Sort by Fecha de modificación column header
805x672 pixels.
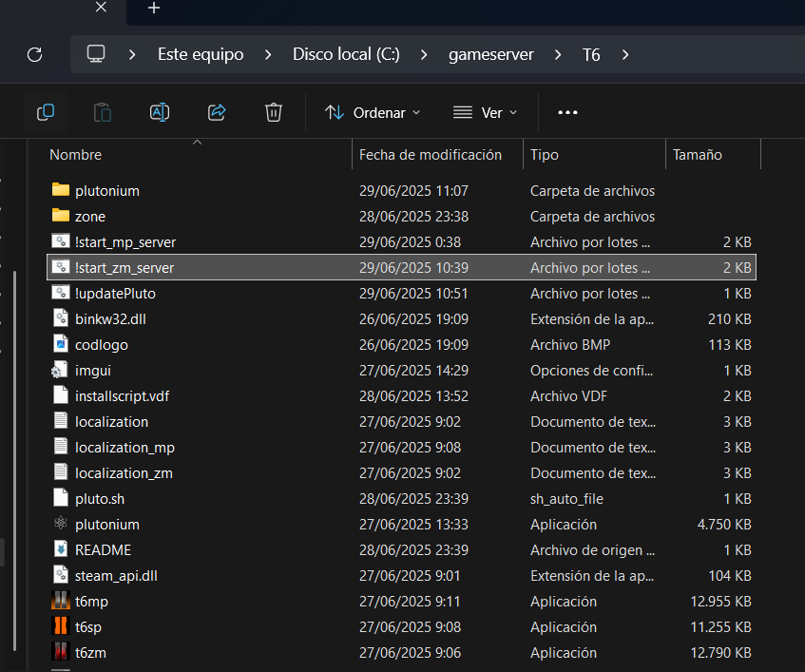tap(431, 155)
